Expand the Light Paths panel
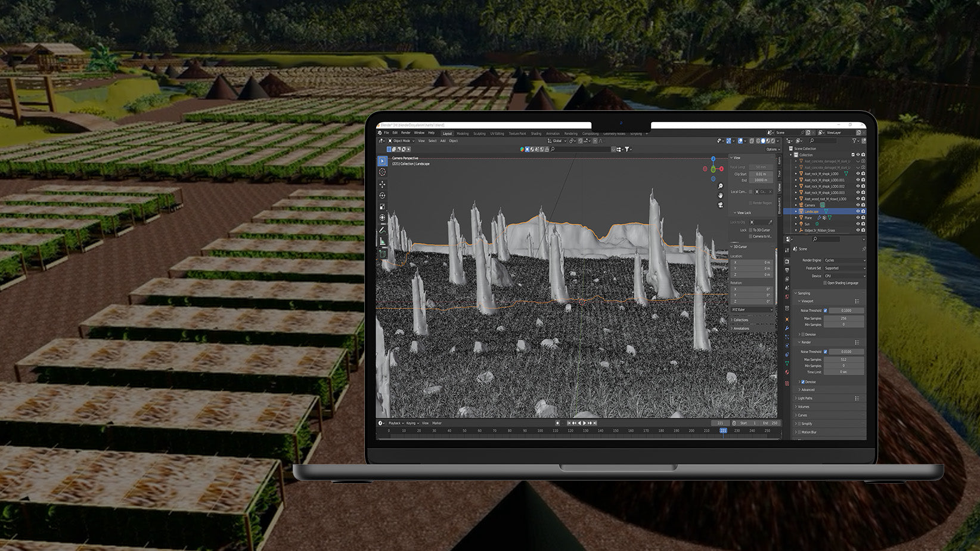The width and height of the screenshot is (980, 551). tap(805, 398)
